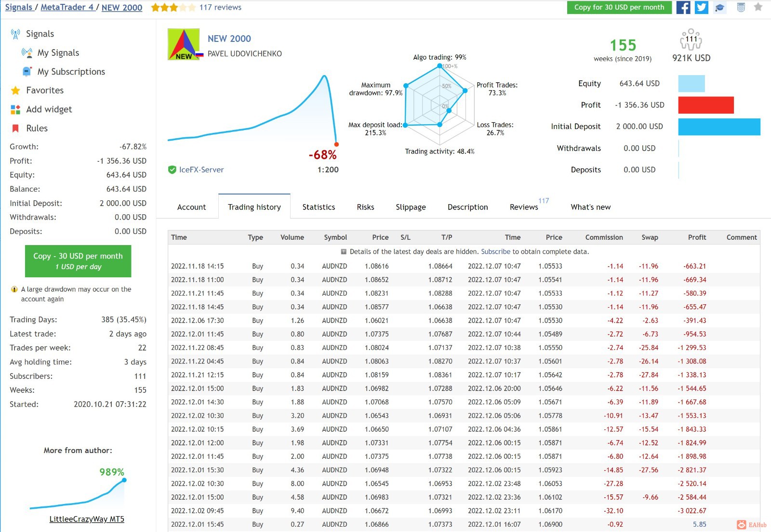Viewport: 771px width, 532px height.
Task: Click the graduation cap icon in header
Action: point(720,7)
